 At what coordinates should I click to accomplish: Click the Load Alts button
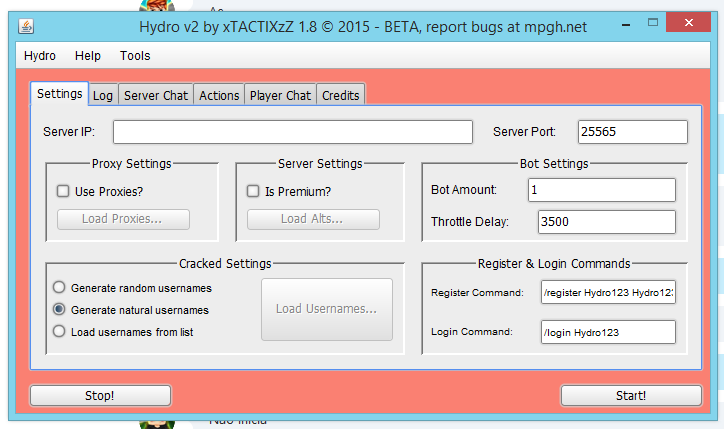313,219
